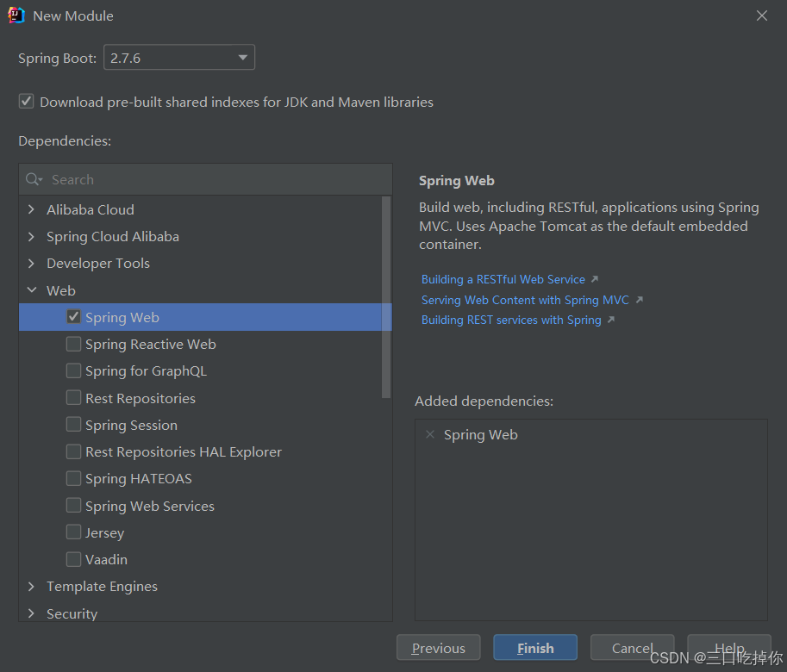Click external link arrow beside RESTful Web Service
This screenshot has width=787, height=672.
coord(595,279)
